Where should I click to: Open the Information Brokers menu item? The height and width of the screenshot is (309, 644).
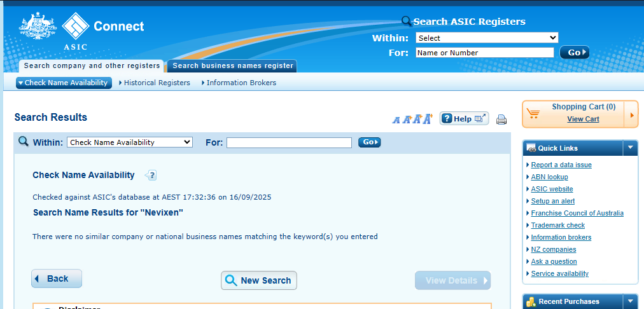pos(241,83)
